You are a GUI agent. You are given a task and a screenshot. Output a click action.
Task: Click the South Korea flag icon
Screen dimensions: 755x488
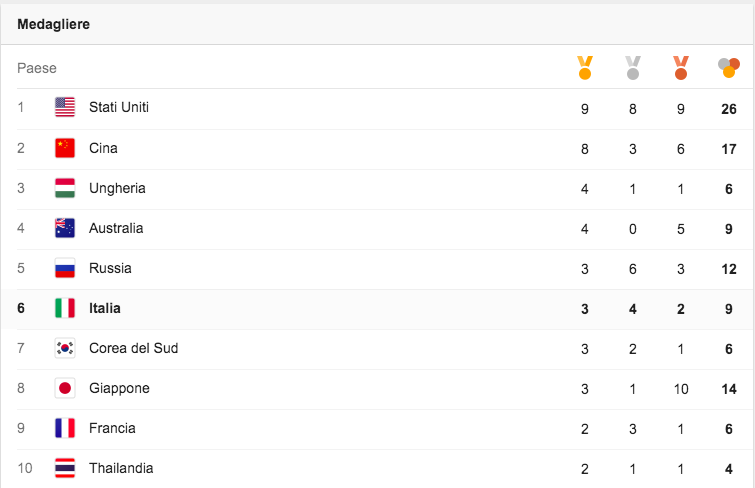65,348
